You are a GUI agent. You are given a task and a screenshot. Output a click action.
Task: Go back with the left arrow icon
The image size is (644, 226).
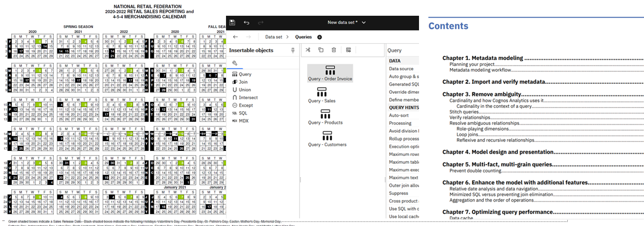(235, 37)
